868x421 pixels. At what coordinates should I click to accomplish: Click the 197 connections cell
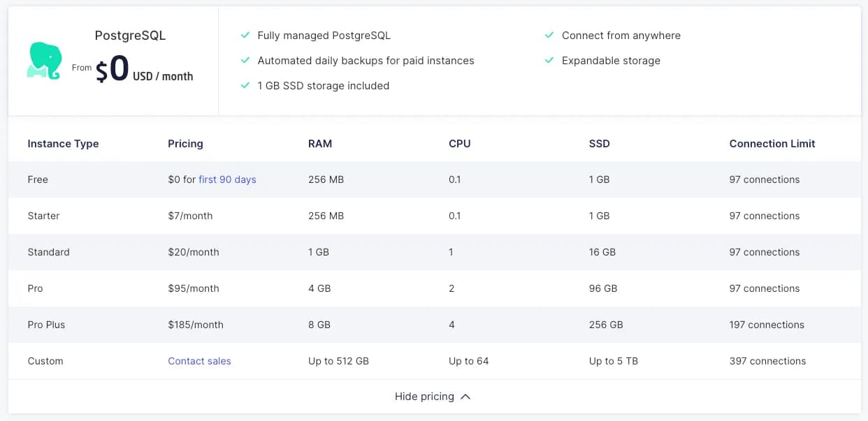(x=767, y=325)
